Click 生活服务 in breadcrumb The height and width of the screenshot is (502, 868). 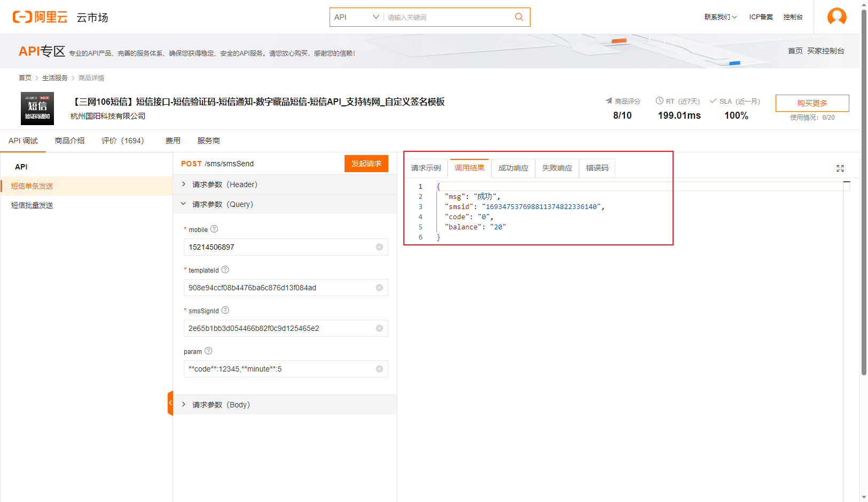point(55,78)
